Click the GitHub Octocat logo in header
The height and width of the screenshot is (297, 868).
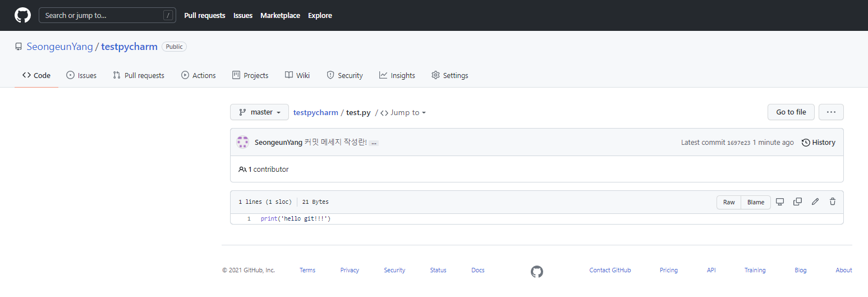coord(22,15)
